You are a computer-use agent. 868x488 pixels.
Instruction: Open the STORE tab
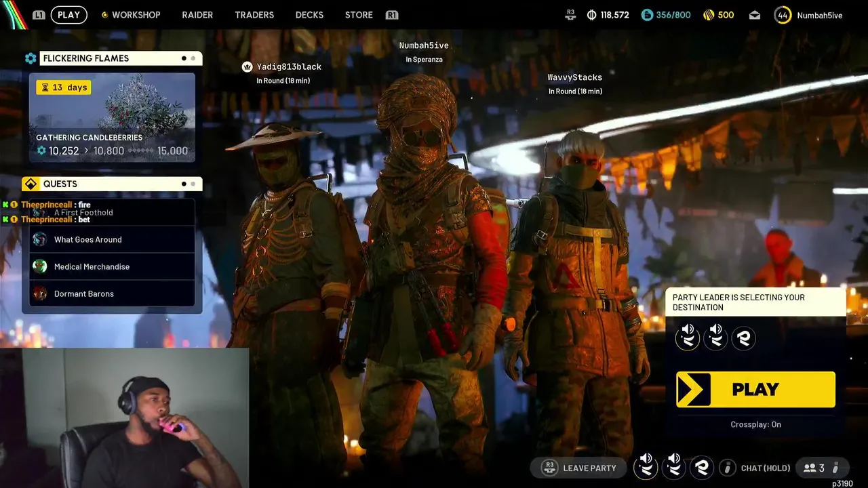point(359,15)
